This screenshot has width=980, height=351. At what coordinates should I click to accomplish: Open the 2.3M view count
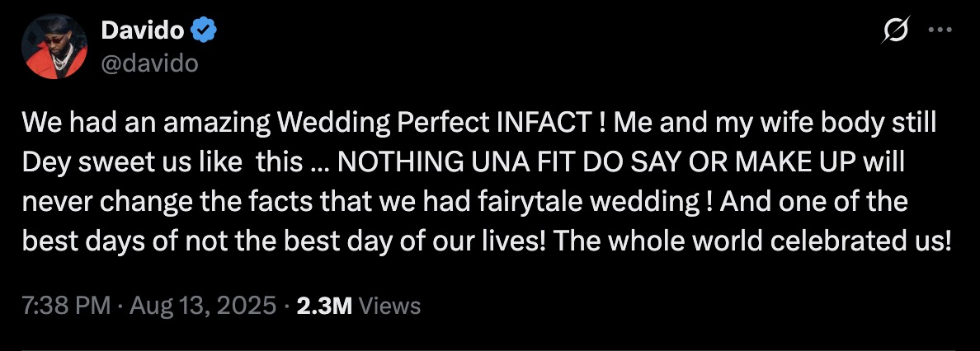(x=324, y=307)
